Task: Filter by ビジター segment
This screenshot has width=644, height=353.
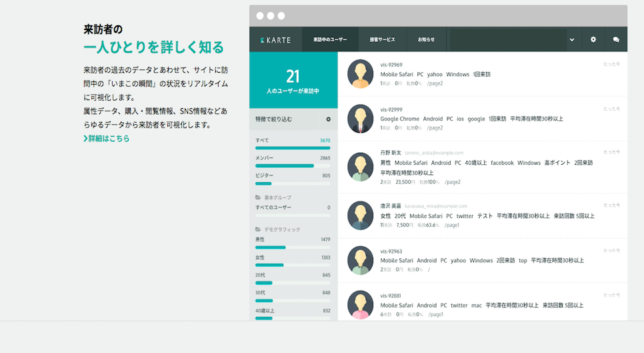Action: pyautogui.click(x=293, y=179)
